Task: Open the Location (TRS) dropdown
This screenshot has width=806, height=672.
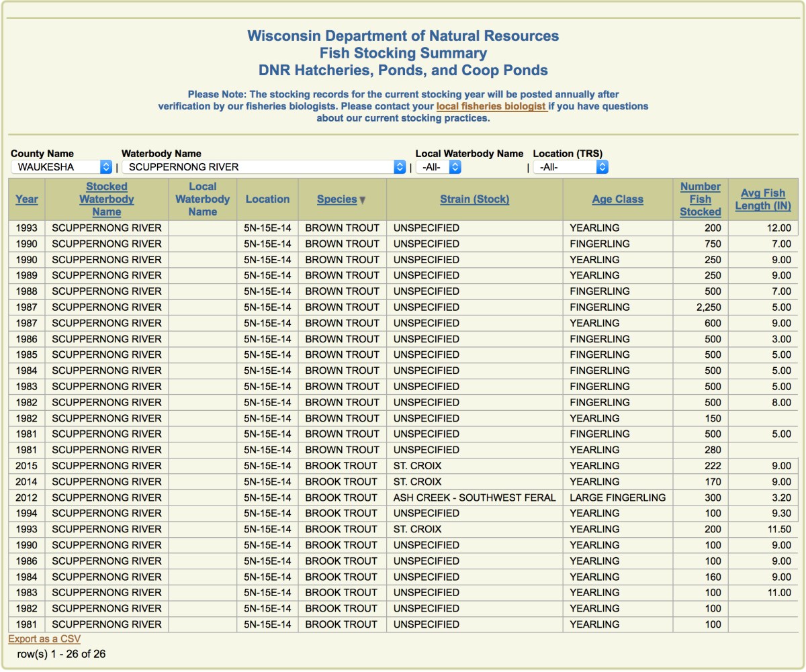Action: [x=570, y=166]
